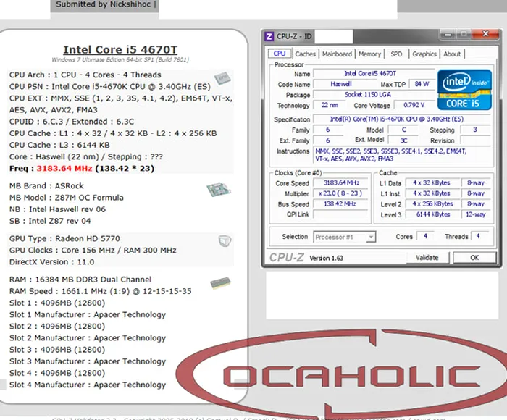Click the GPU icon beside GPU Type

click(225, 241)
